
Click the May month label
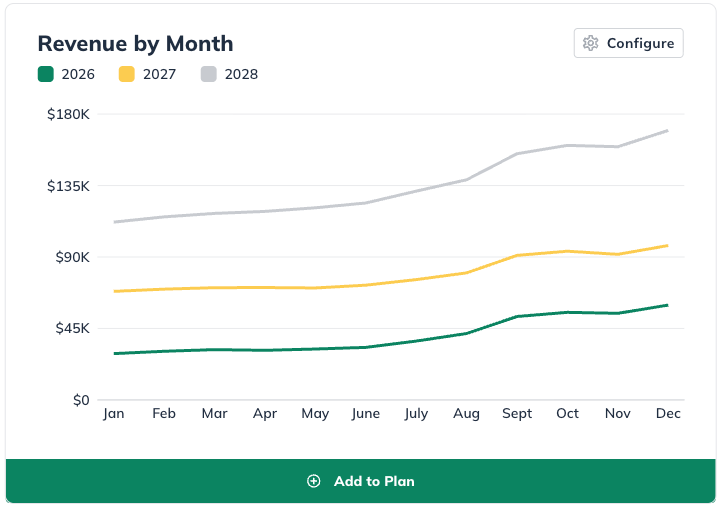[x=315, y=414]
